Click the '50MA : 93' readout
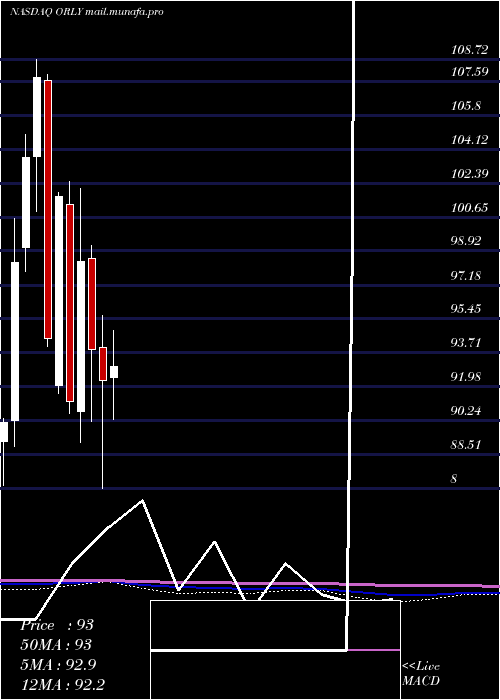This screenshot has height=700, width=500. coord(56,645)
